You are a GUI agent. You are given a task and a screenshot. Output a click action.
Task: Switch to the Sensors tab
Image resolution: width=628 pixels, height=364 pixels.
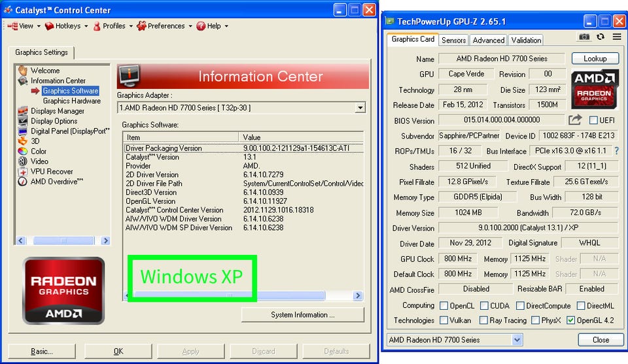point(453,40)
